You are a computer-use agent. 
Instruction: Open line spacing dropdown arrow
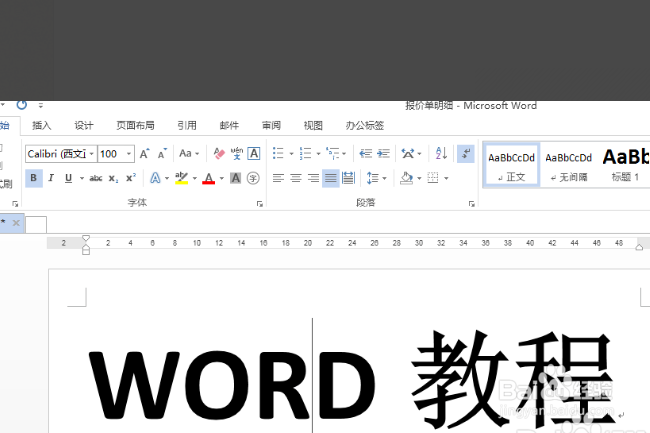(384, 179)
